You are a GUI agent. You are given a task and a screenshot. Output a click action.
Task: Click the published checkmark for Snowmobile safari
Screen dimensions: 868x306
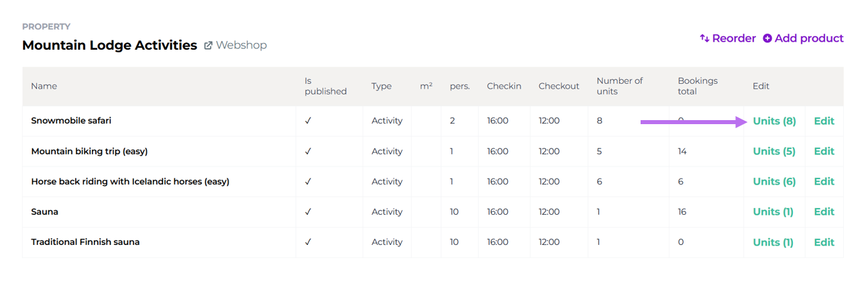tap(308, 121)
